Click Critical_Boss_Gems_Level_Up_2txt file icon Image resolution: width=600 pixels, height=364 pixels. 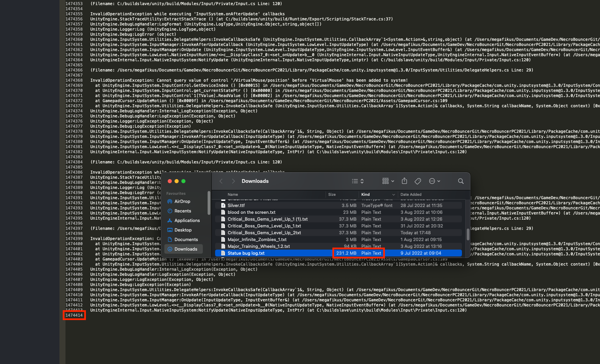pos(223,233)
